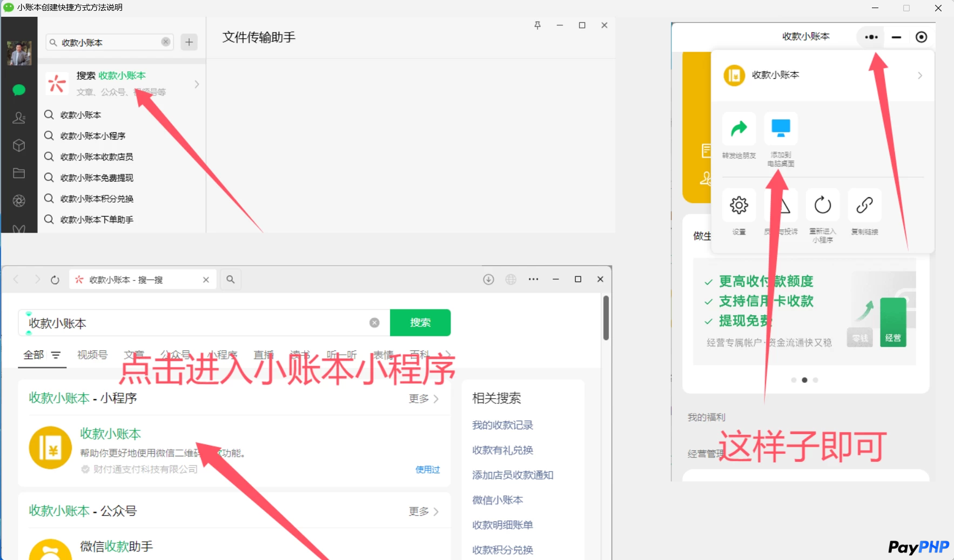Viewport: 954px width, 560px height.
Task: Click the 搜一搜 page vertical scrollbar
Action: coord(606,318)
